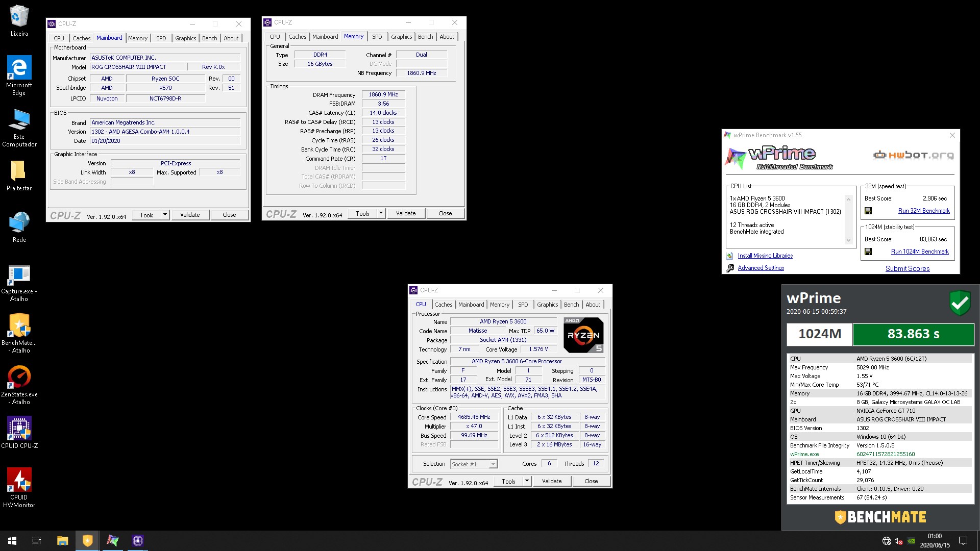Click the green BenchMate validation shield
Viewport: 980px width, 551px height.
(x=960, y=303)
